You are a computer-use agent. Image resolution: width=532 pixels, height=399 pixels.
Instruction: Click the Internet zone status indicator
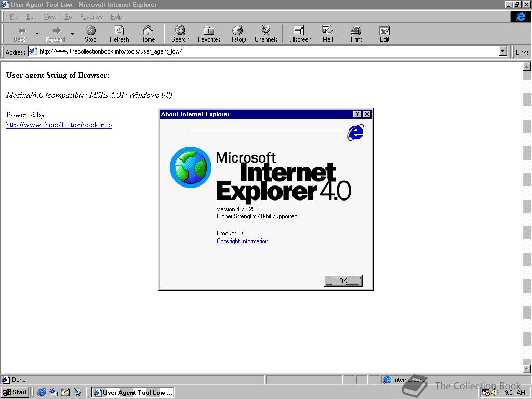pos(404,380)
